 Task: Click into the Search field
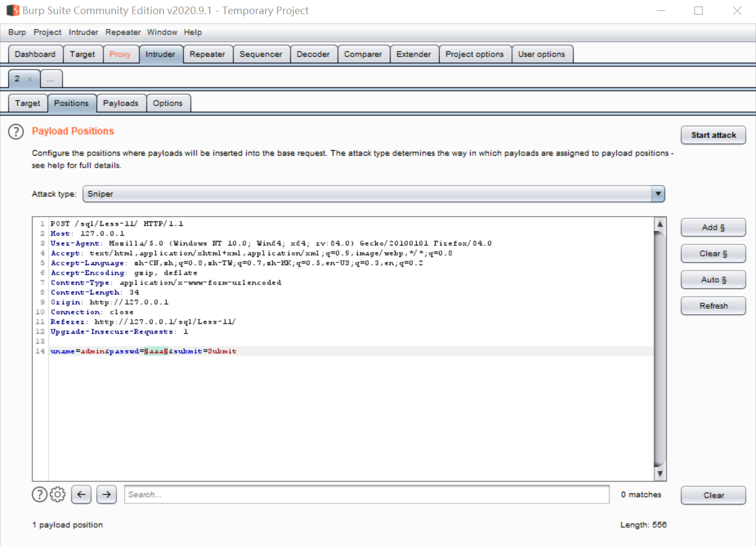pyautogui.click(x=367, y=494)
